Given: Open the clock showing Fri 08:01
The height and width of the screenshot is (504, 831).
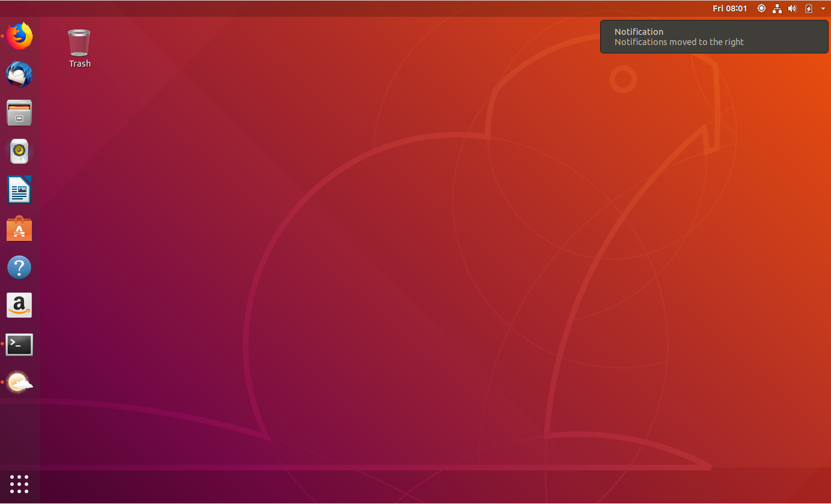Looking at the screenshot, I should click(x=730, y=8).
